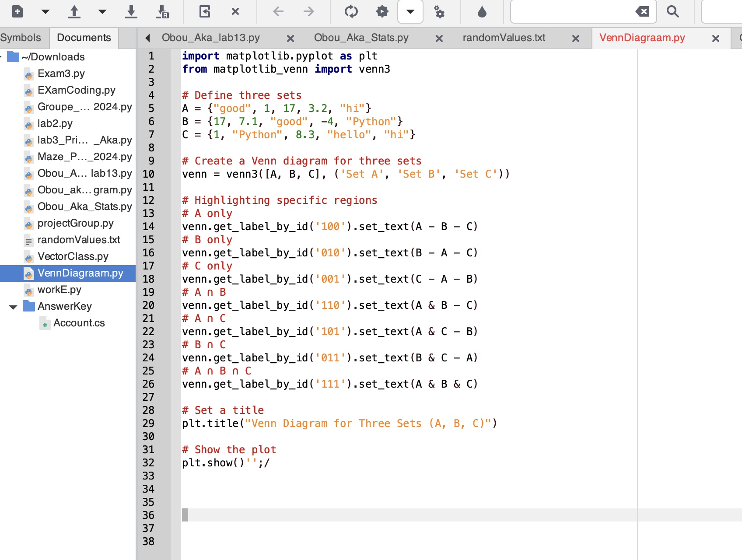Screen dimensions: 742x560
Task: Save the current file using the toolbar
Action: pyautogui.click(x=131, y=11)
